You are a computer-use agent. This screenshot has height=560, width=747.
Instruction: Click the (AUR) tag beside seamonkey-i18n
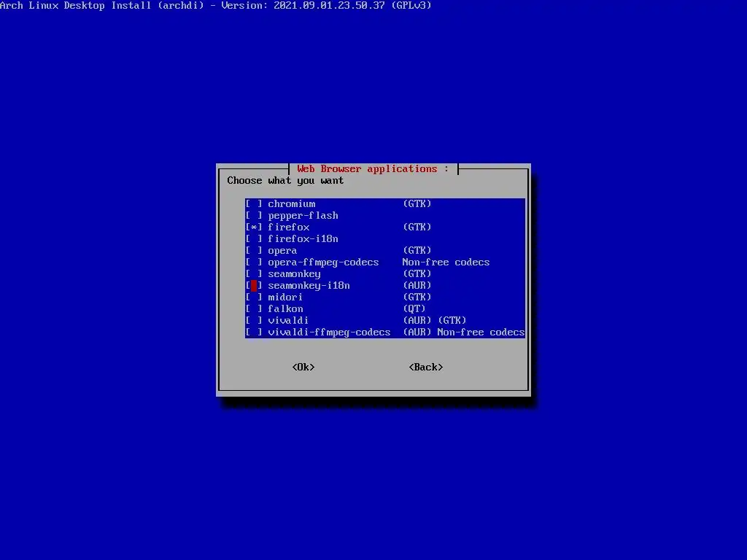coord(417,286)
